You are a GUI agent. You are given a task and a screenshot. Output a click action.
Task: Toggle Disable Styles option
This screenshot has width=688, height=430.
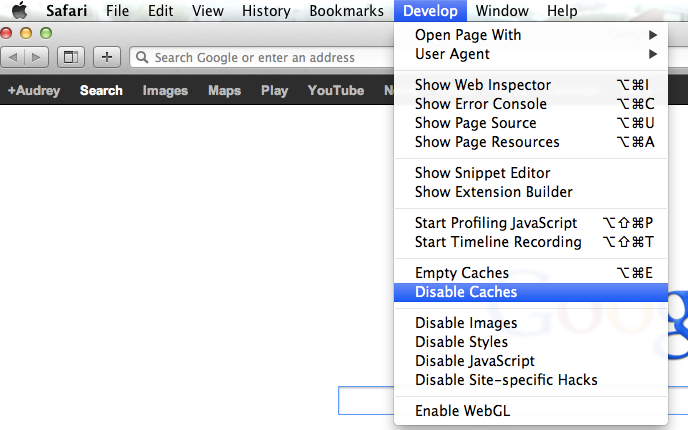(531, 342)
